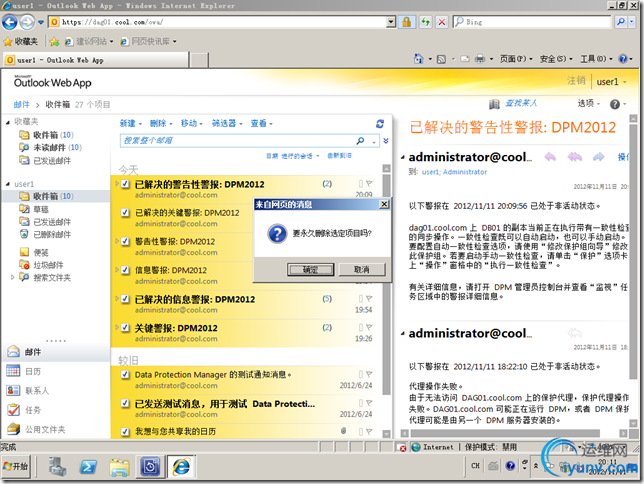This screenshot has height=484, width=644.
Task: Open the user1 account dropdown at top right
Action: (x=611, y=81)
